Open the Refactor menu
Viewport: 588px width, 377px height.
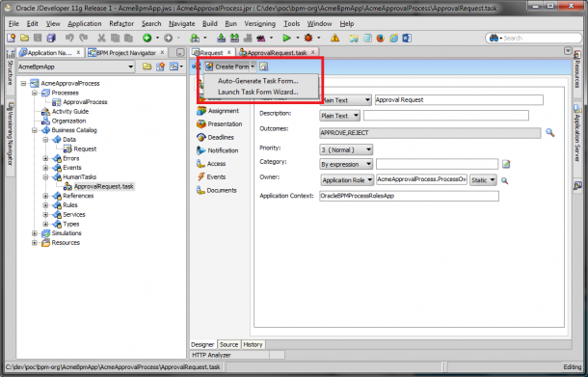pyautogui.click(x=121, y=24)
